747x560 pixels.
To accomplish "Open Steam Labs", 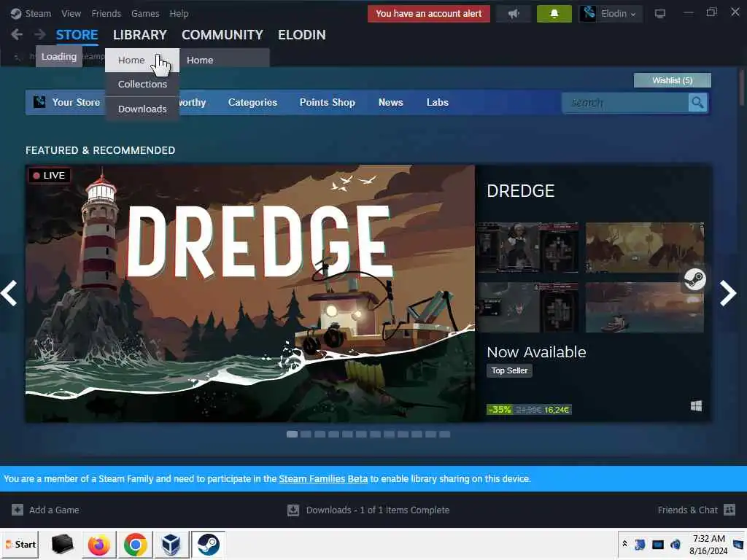I will click(438, 102).
